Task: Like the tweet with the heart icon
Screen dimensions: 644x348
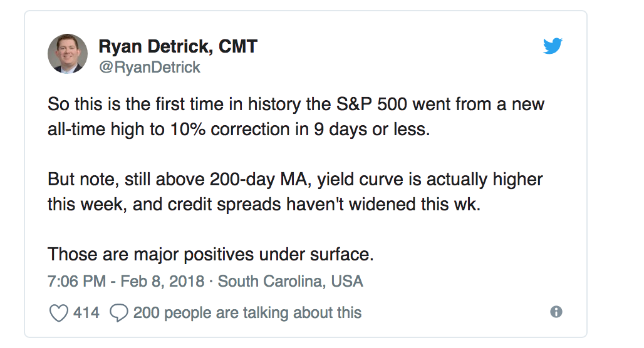Action: pos(58,312)
